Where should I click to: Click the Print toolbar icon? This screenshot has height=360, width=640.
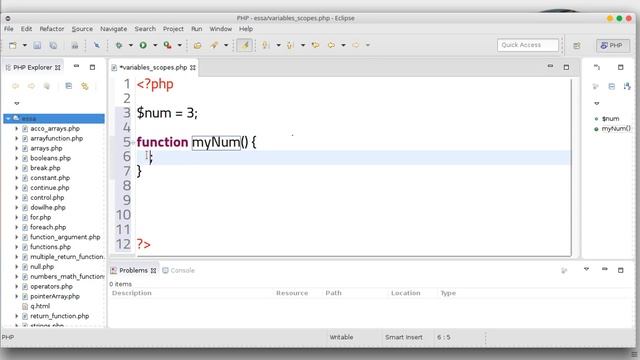(75, 45)
